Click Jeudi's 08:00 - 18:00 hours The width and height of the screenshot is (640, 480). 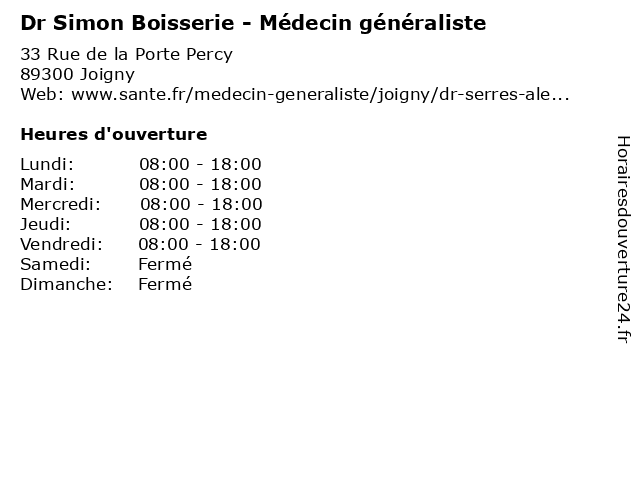point(200,224)
